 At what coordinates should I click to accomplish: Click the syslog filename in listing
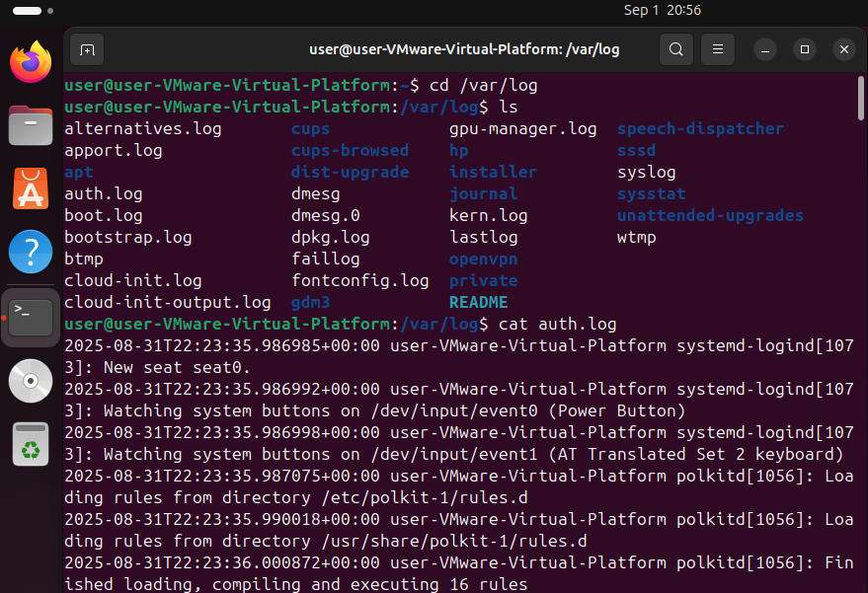[646, 172]
